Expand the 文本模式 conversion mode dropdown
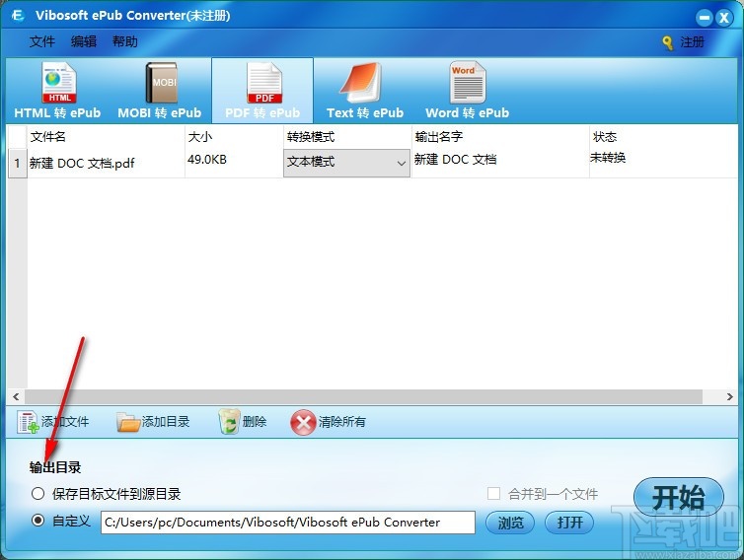 pyautogui.click(x=347, y=163)
